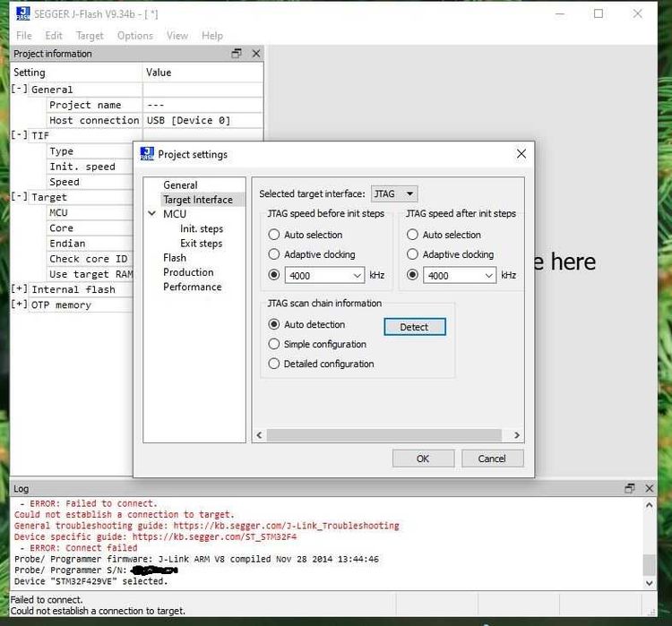Open the View menu

(177, 36)
